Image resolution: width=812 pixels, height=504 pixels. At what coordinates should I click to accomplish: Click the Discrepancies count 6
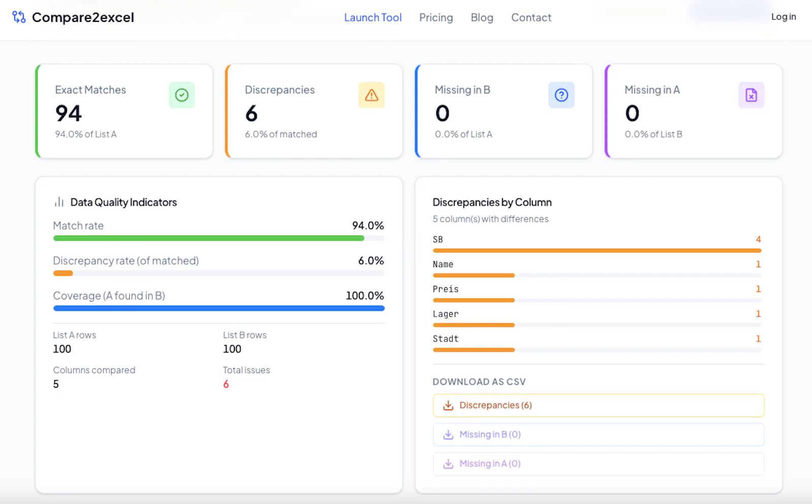pyautogui.click(x=251, y=113)
